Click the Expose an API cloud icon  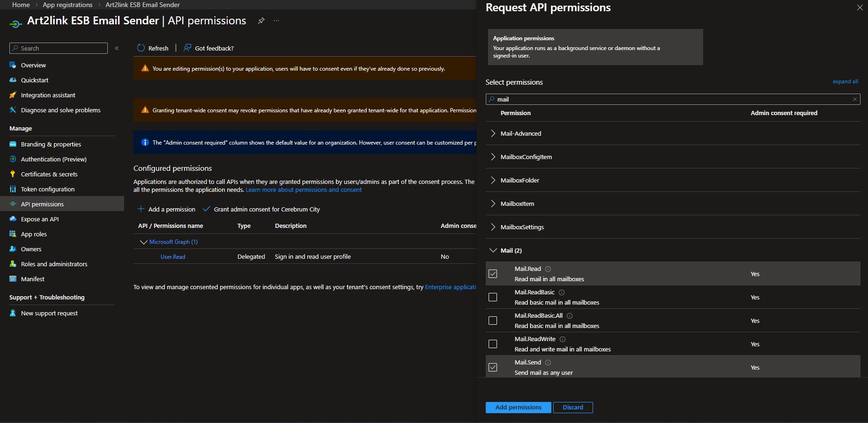click(13, 219)
